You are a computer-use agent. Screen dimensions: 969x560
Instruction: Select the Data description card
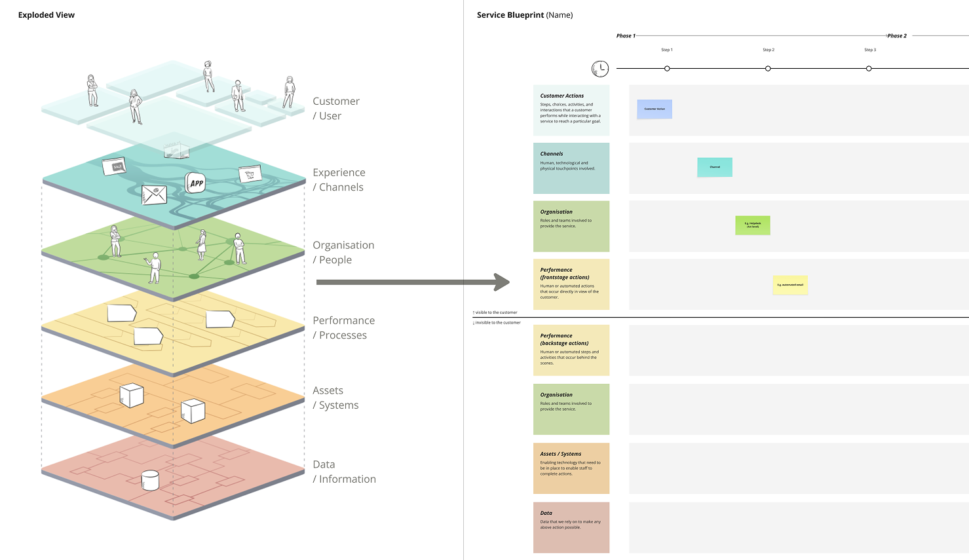pyautogui.click(x=571, y=528)
